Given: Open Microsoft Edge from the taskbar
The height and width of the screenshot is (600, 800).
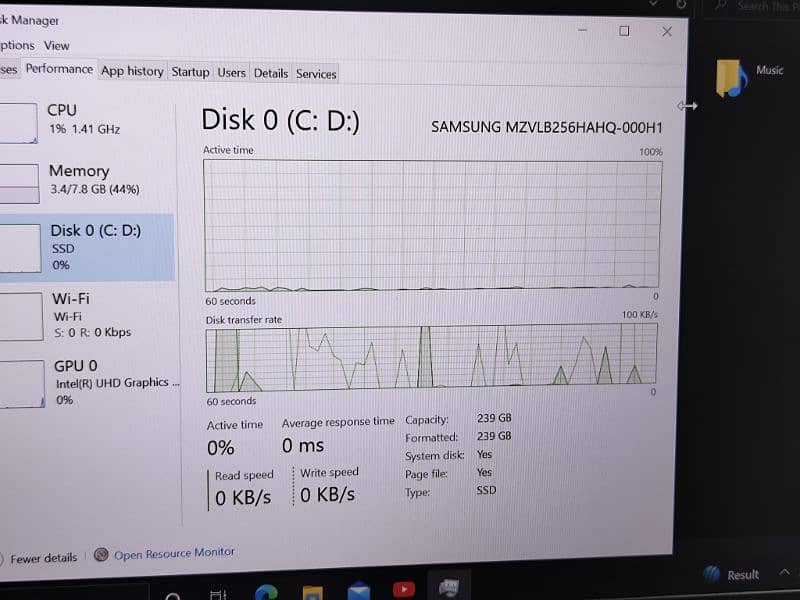Looking at the screenshot, I should point(266,593).
